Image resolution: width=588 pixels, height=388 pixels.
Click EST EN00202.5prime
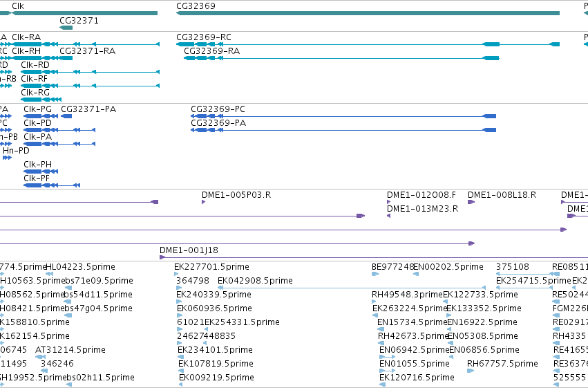coord(448,267)
